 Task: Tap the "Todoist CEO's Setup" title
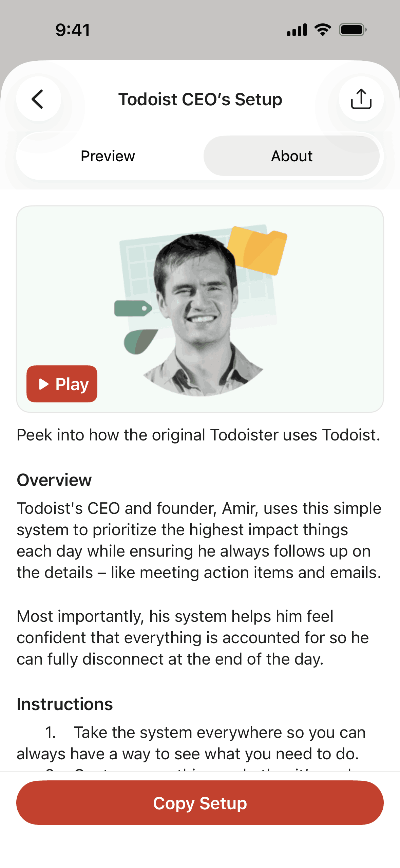click(x=200, y=100)
